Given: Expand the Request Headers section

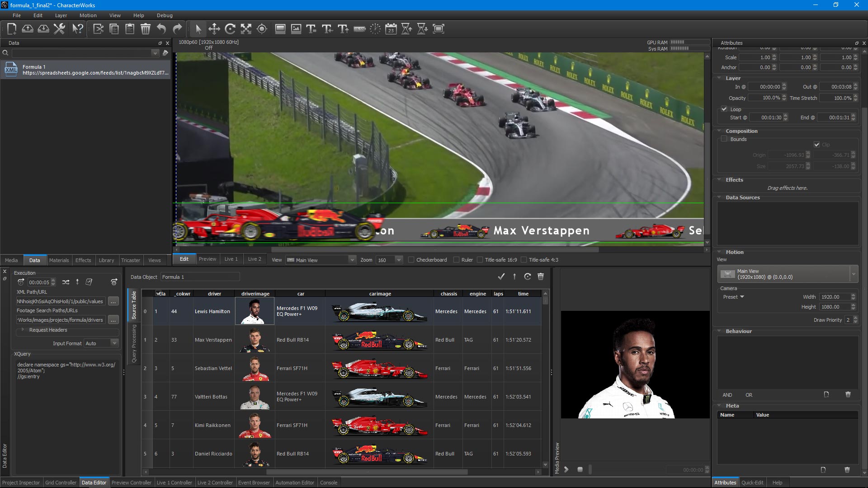Looking at the screenshot, I should coord(23,330).
